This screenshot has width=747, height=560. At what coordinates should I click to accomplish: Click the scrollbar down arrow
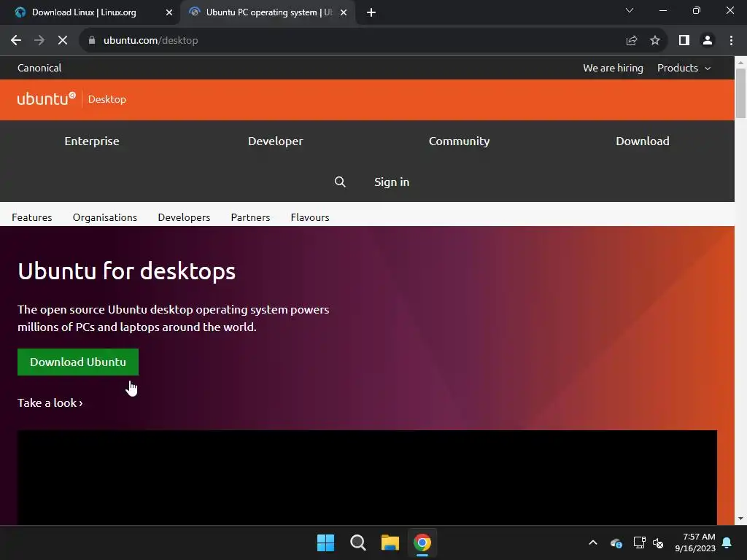click(x=740, y=518)
